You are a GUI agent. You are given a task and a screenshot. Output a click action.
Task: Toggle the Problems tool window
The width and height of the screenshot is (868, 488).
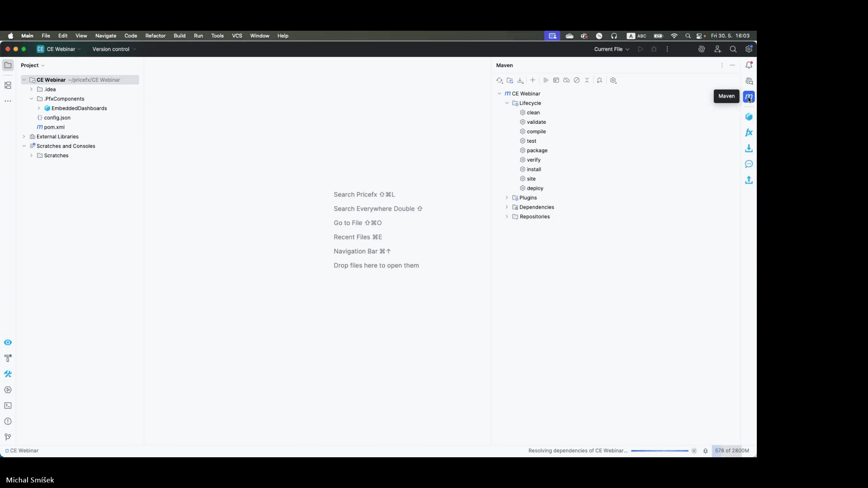pos(8,421)
